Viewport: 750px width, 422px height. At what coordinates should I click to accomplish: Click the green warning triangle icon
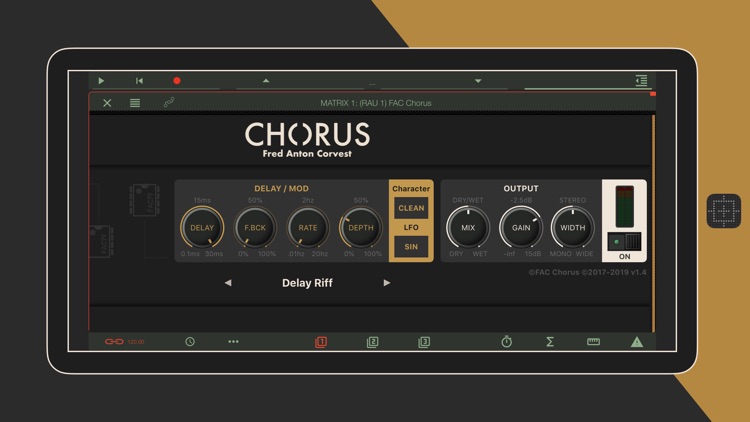pos(637,342)
